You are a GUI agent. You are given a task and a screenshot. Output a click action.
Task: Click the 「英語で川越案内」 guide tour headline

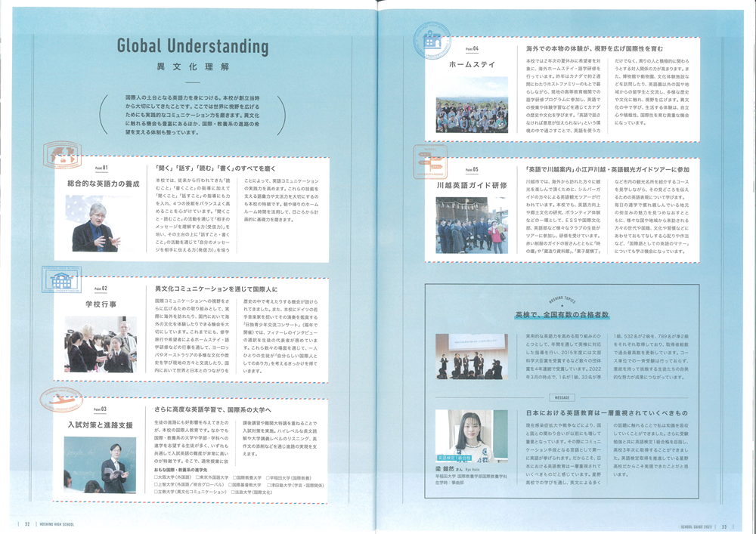pyautogui.click(x=608, y=169)
